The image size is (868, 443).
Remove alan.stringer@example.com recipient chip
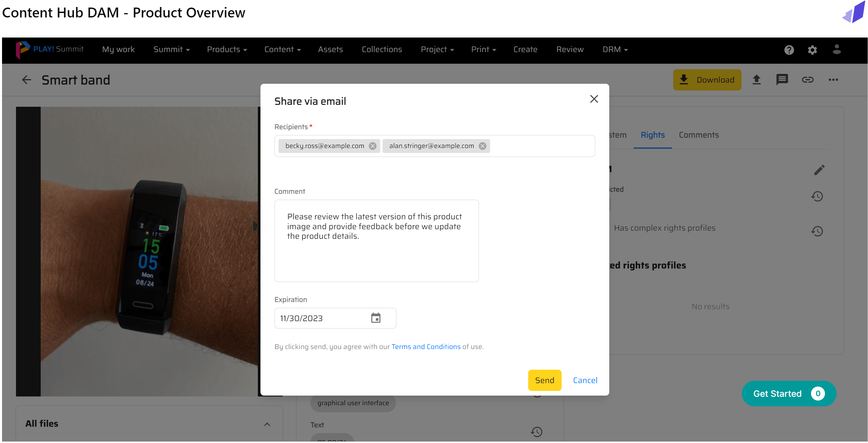point(482,146)
